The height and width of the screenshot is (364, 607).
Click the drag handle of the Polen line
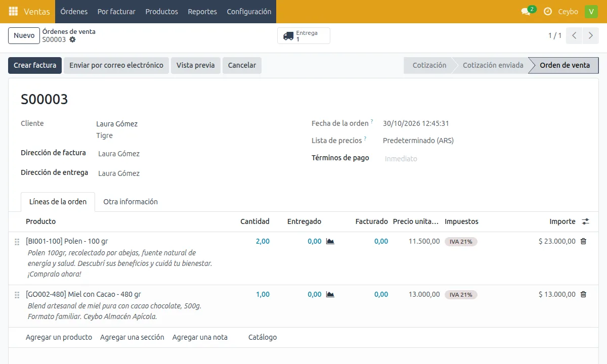17,242
